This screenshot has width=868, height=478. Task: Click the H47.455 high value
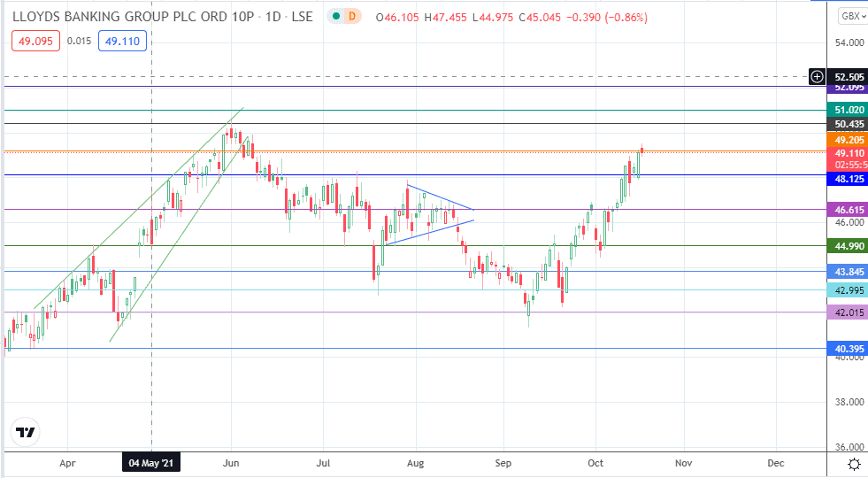(446, 17)
